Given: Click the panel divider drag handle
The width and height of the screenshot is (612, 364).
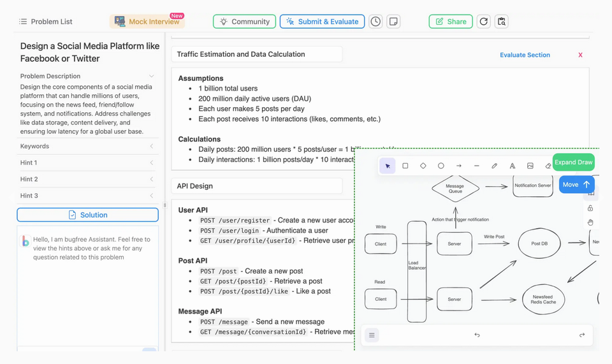Looking at the screenshot, I should point(164,205).
